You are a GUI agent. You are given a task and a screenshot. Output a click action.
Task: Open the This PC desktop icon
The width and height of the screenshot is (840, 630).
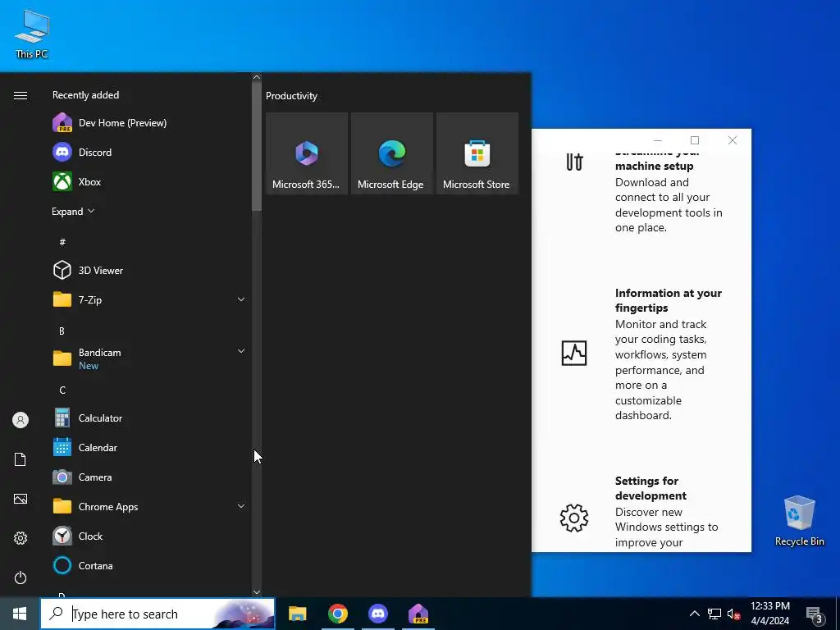32,34
